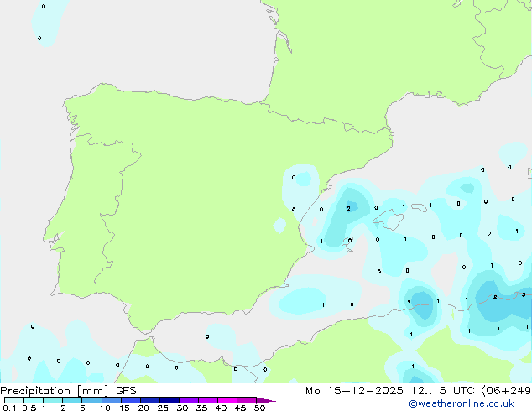Pick the 20–25 mm legend color swatch

pyautogui.click(x=150, y=400)
